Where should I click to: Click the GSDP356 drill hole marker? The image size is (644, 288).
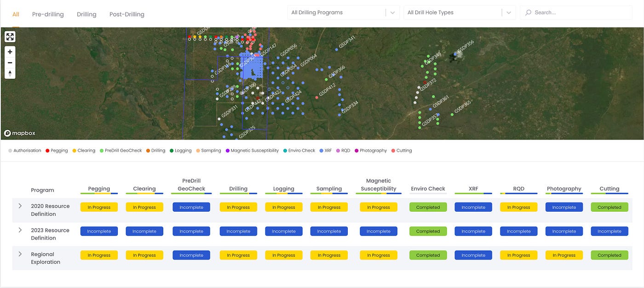[x=455, y=54]
